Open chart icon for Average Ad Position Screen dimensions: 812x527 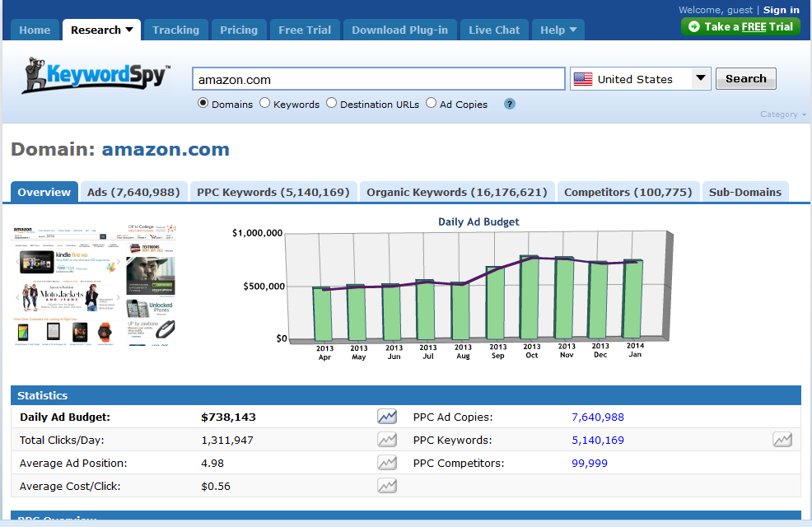[x=387, y=463]
